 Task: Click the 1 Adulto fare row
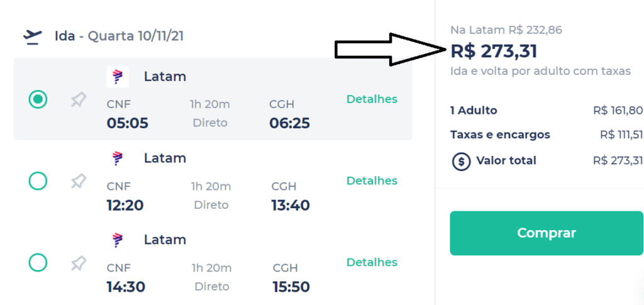pos(547,111)
